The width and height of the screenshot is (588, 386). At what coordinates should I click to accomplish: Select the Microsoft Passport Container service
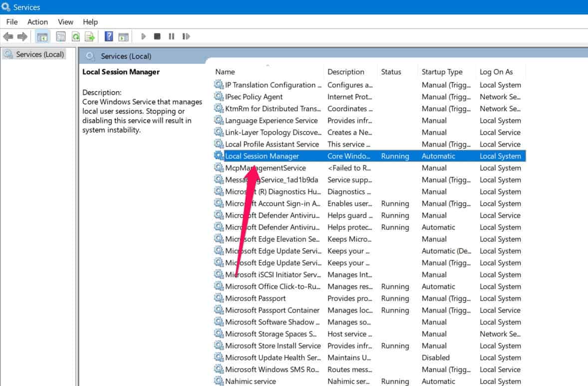point(272,310)
